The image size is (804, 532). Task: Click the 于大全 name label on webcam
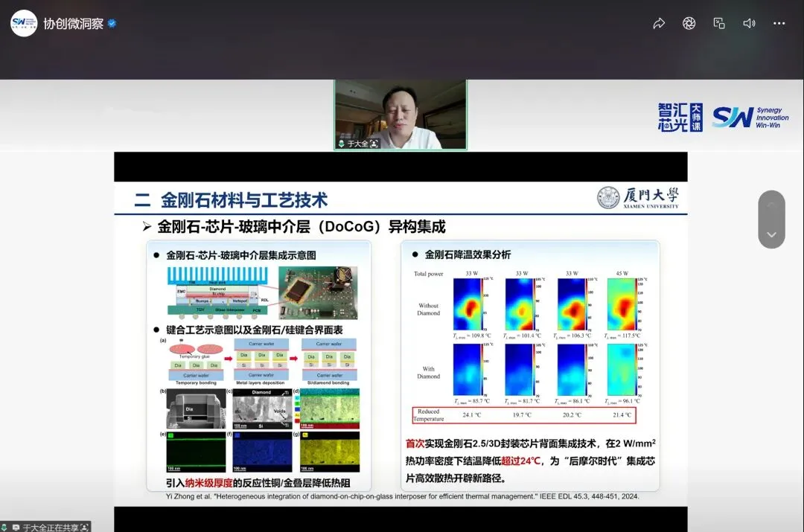(x=357, y=144)
